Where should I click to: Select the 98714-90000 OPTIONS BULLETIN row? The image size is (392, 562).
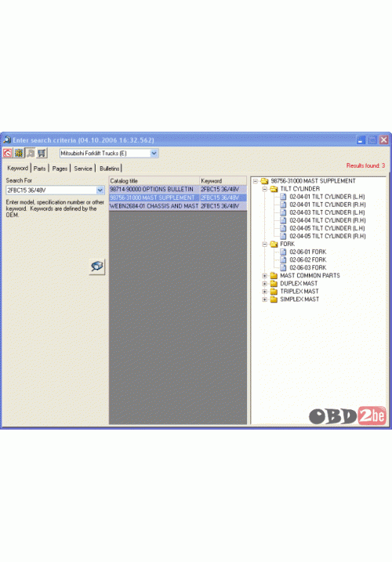coord(178,189)
